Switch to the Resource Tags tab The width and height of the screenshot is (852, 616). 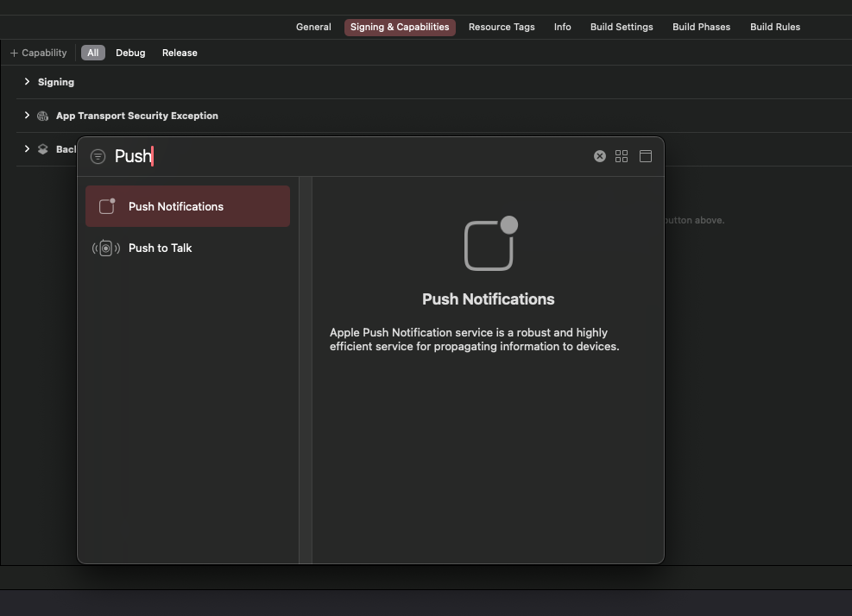[502, 27]
